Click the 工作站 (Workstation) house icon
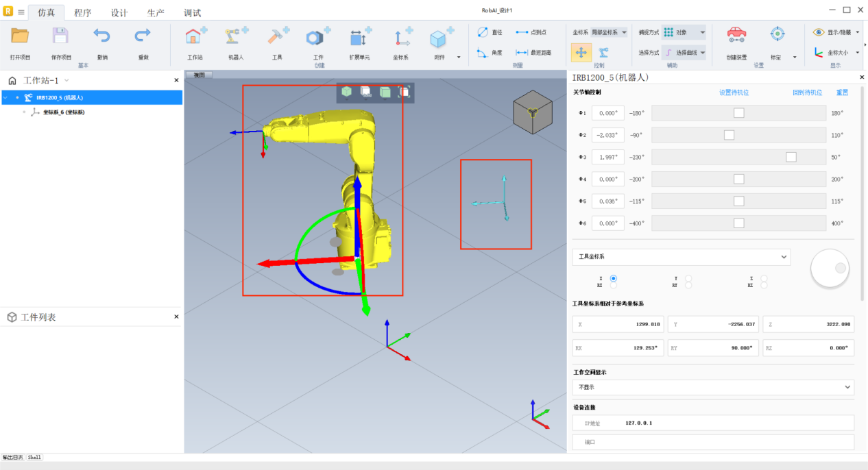The height and width of the screenshot is (470, 868). pos(195,38)
